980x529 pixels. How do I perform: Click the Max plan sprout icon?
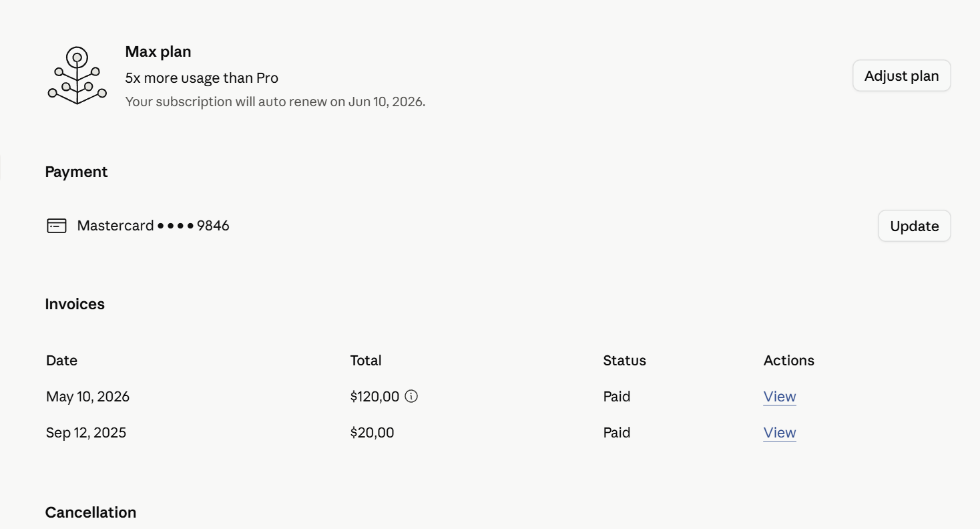click(x=77, y=75)
